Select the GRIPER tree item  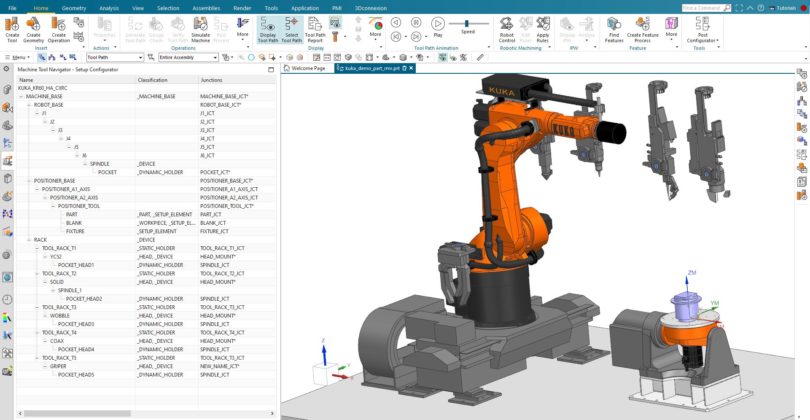[58, 366]
